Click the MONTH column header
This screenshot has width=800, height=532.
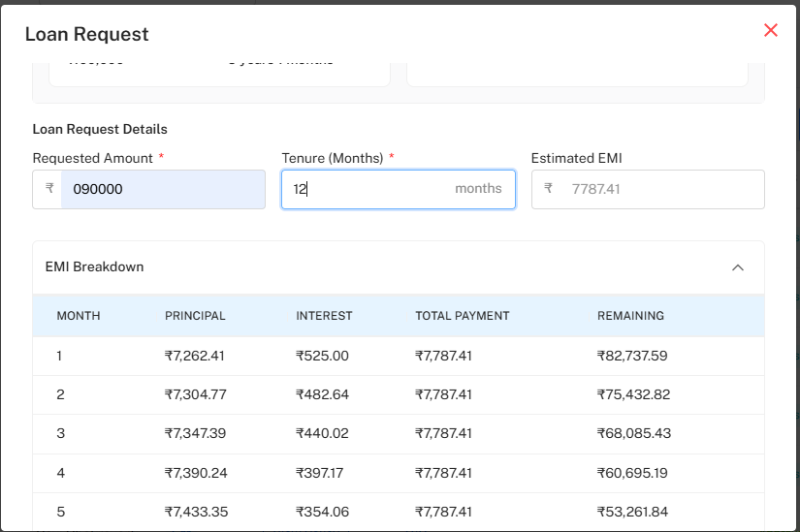tap(79, 316)
